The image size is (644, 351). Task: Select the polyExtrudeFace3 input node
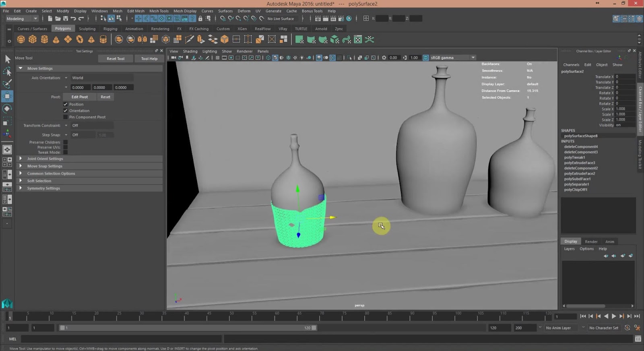tap(580, 163)
